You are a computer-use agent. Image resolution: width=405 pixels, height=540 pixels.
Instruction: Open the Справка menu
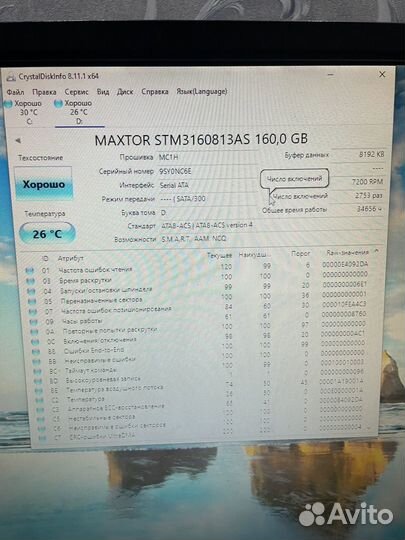click(x=155, y=92)
